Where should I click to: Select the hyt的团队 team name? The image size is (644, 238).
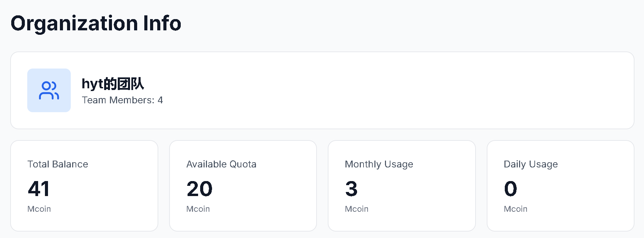click(113, 84)
